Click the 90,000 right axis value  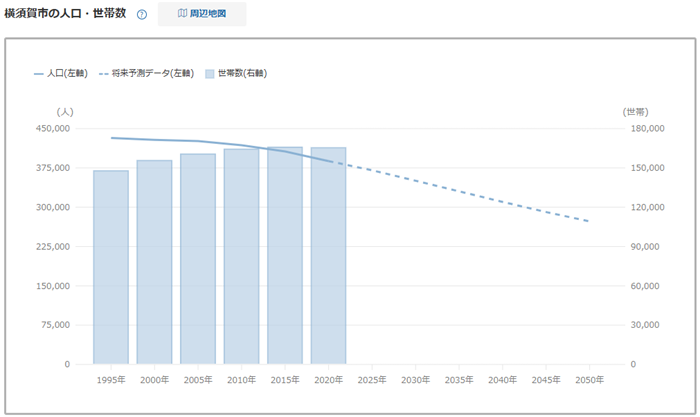(645, 246)
